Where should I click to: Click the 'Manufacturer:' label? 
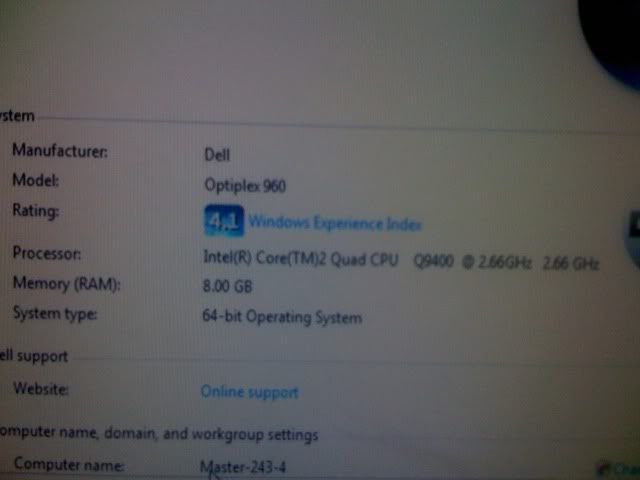point(60,151)
